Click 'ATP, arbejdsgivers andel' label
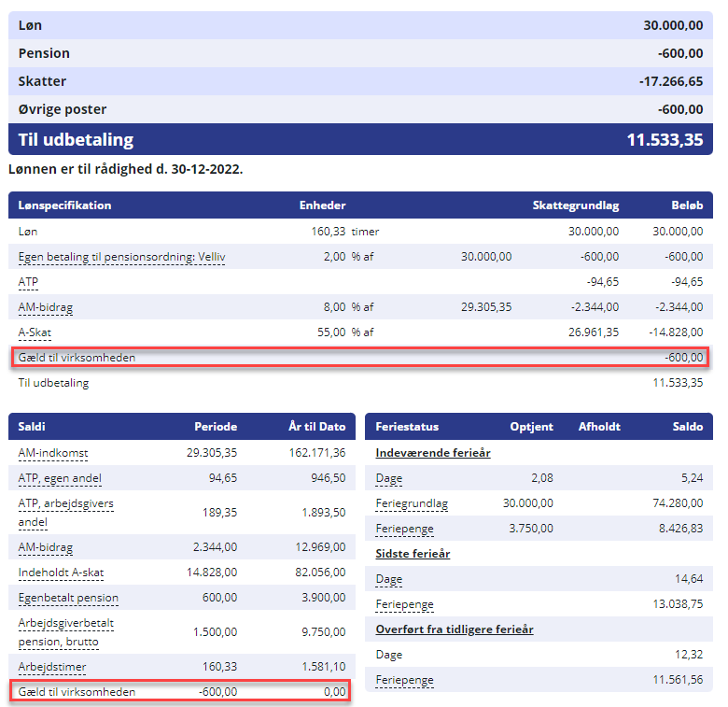The height and width of the screenshot is (707, 728). tap(65, 513)
